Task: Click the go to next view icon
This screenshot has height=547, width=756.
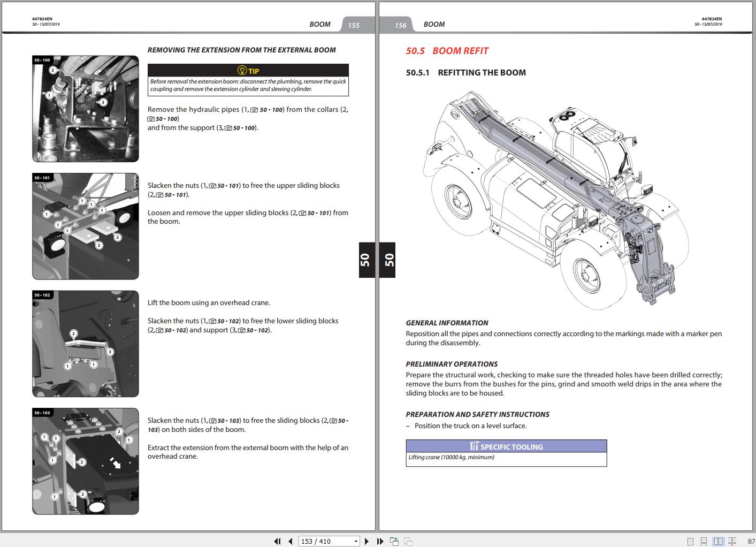Action: click(408, 541)
